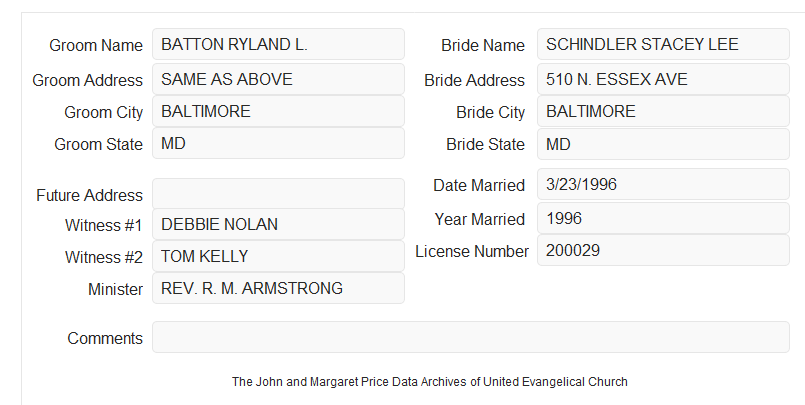The height and width of the screenshot is (405, 805).
Task: Select the Bride Name field
Action: pos(663,45)
